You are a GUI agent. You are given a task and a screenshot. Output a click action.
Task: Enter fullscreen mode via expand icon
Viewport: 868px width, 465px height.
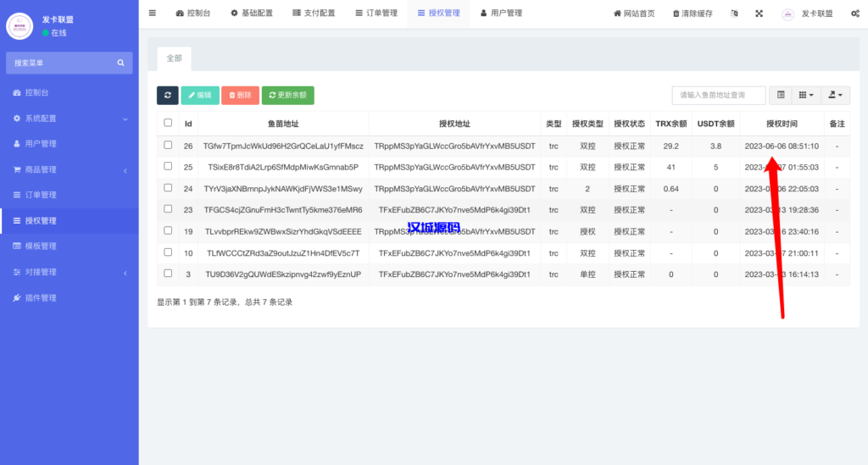point(759,14)
